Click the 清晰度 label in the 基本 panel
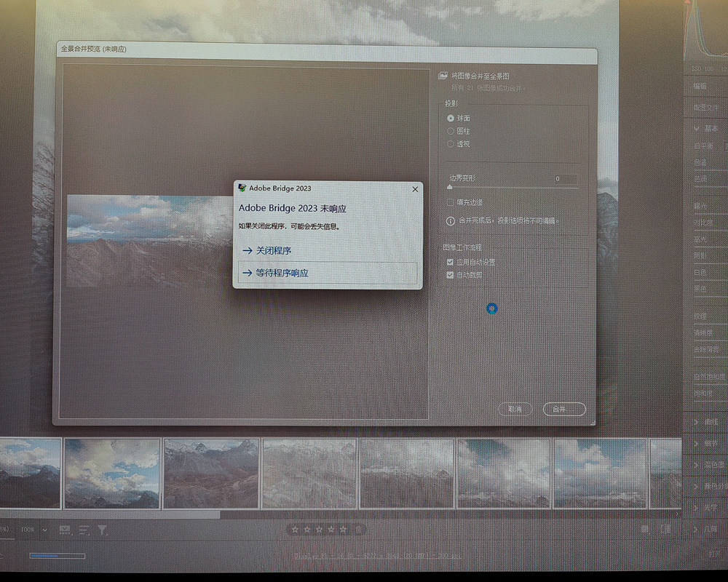The height and width of the screenshot is (582, 728). [703, 332]
